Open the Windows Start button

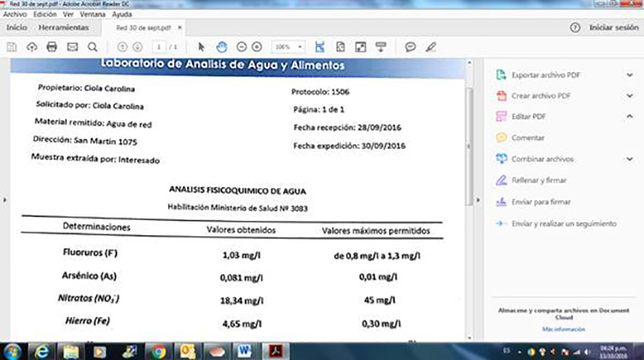(12, 351)
